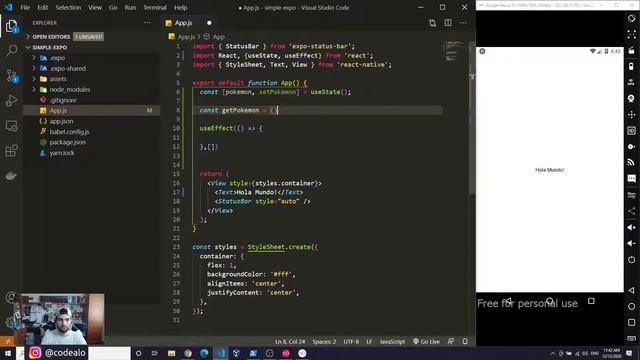Image resolution: width=640 pixels, height=360 pixels.
Task: Click the VS Code taskbar icon
Action: point(220,353)
